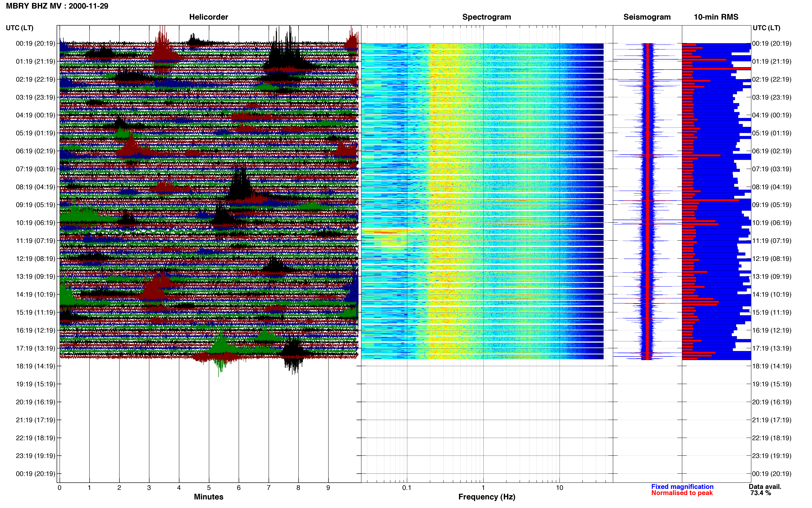Click left time label '06:19 (02:19)'

pyautogui.click(x=36, y=151)
